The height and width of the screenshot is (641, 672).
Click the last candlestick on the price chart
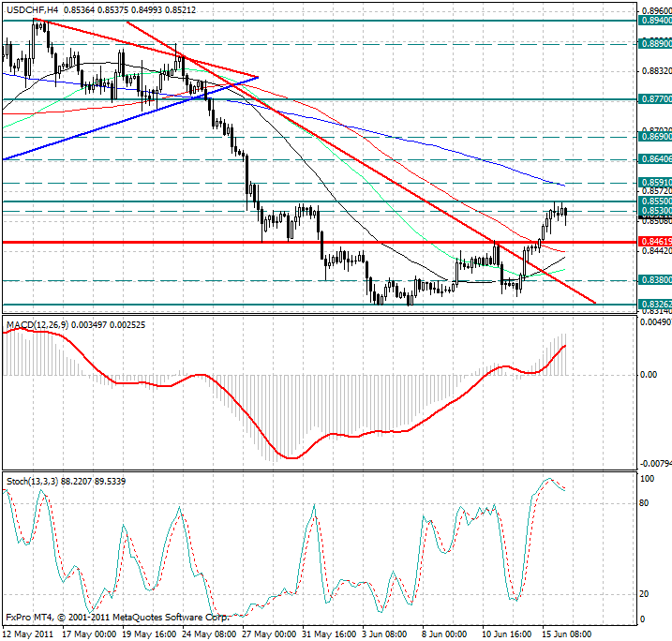(x=566, y=214)
